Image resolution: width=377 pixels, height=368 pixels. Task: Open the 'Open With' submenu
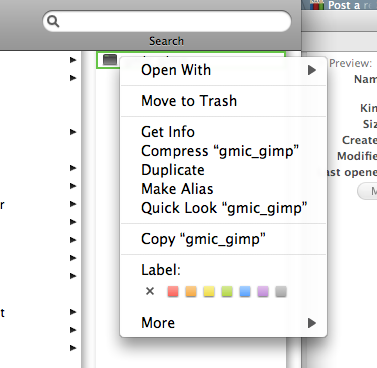click(x=223, y=70)
